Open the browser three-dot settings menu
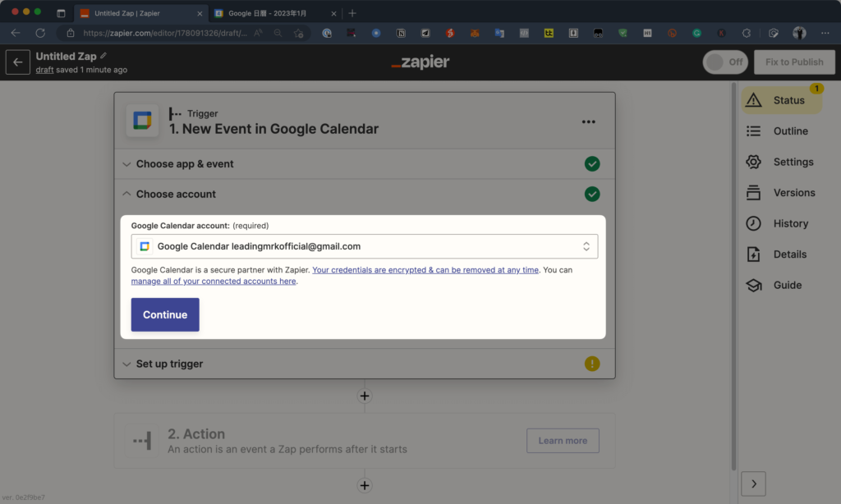Image resolution: width=841 pixels, height=504 pixels. click(x=825, y=33)
